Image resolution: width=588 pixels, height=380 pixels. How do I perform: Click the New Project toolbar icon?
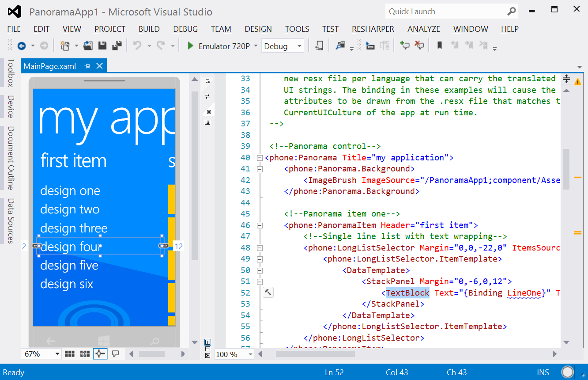[65, 46]
